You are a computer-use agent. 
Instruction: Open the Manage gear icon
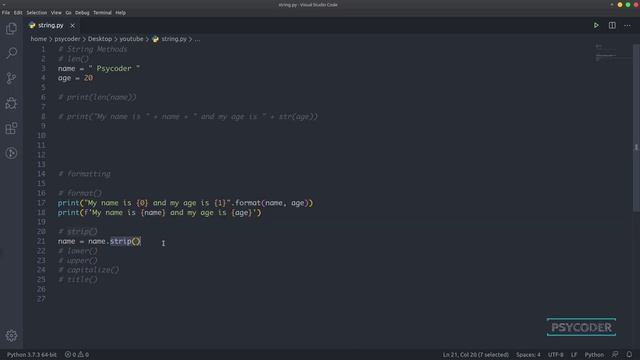[11, 336]
